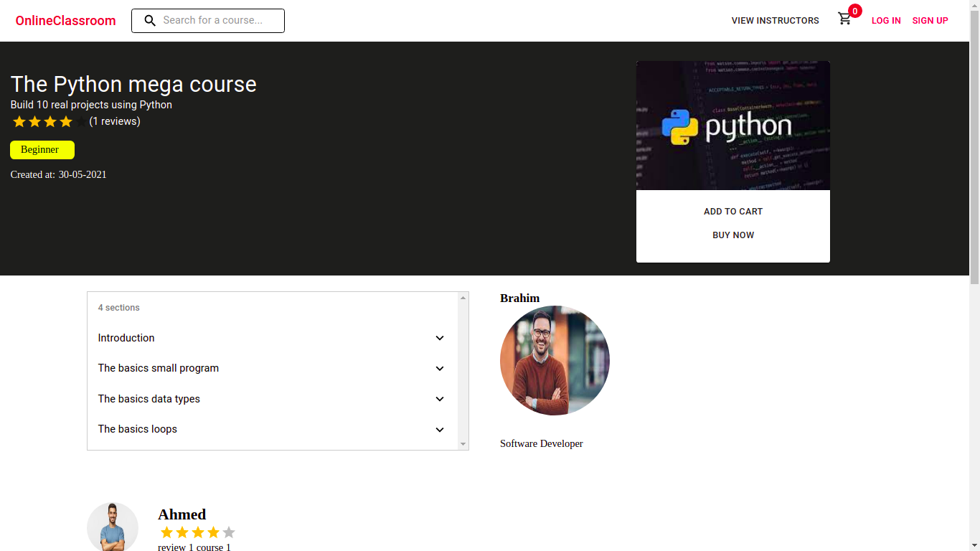Click the Beginner level badge
The image size is (980, 551).
[x=42, y=150]
